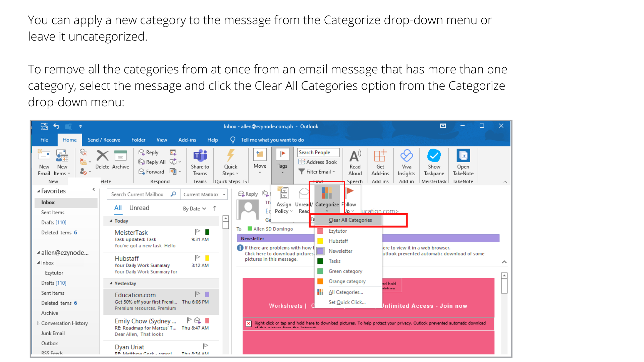Click Address Book button
This screenshot has width=644, height=362.
tap(318, 162)
